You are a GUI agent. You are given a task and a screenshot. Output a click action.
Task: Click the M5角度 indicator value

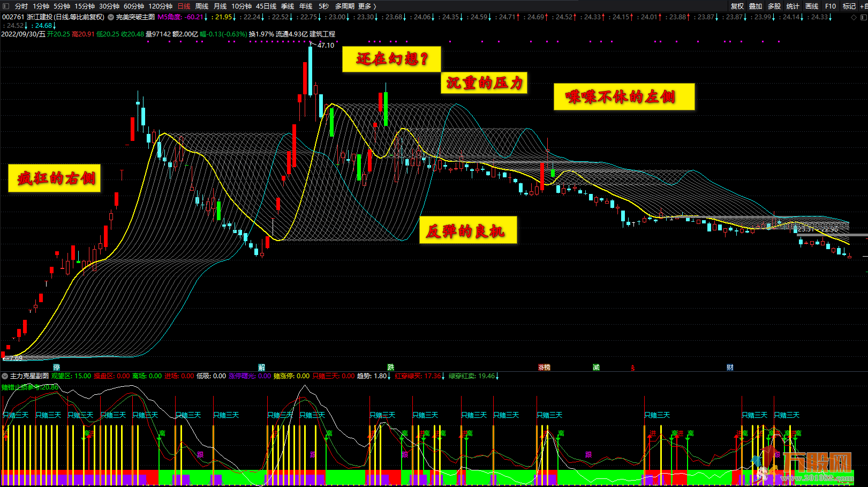(x=182, y=17)
